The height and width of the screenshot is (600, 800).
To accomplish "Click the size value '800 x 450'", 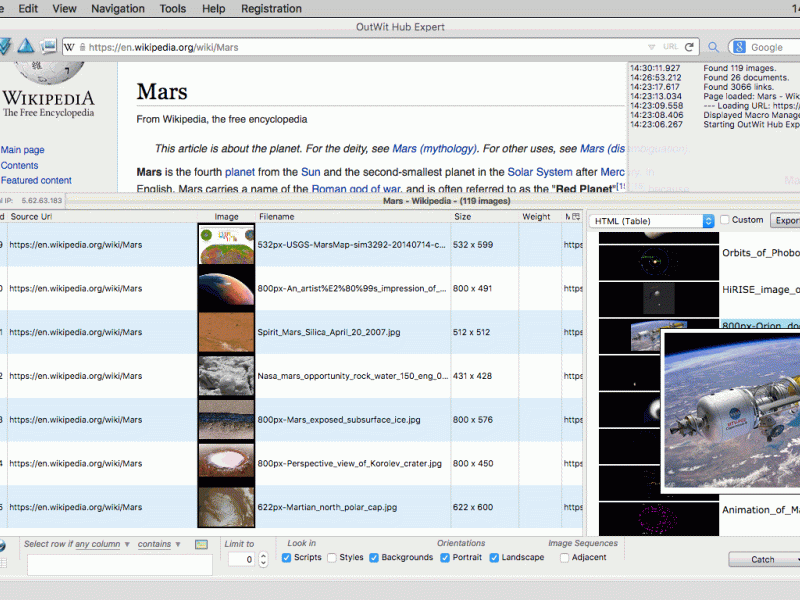I will pos(473,463).
